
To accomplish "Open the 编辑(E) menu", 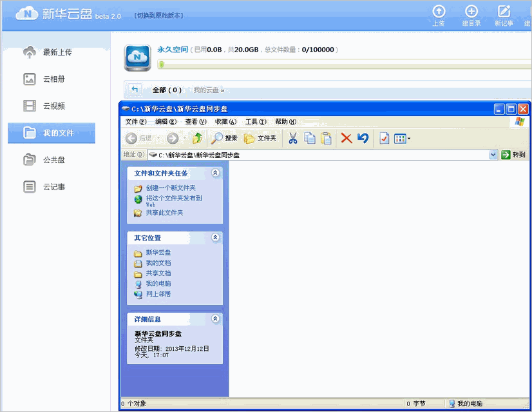I will [166, 122].
